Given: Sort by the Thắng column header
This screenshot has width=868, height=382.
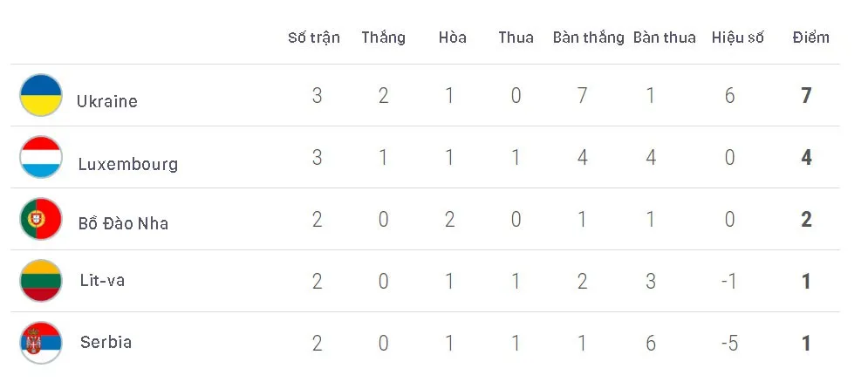Looking at the screenshot, I should [384, 38].
